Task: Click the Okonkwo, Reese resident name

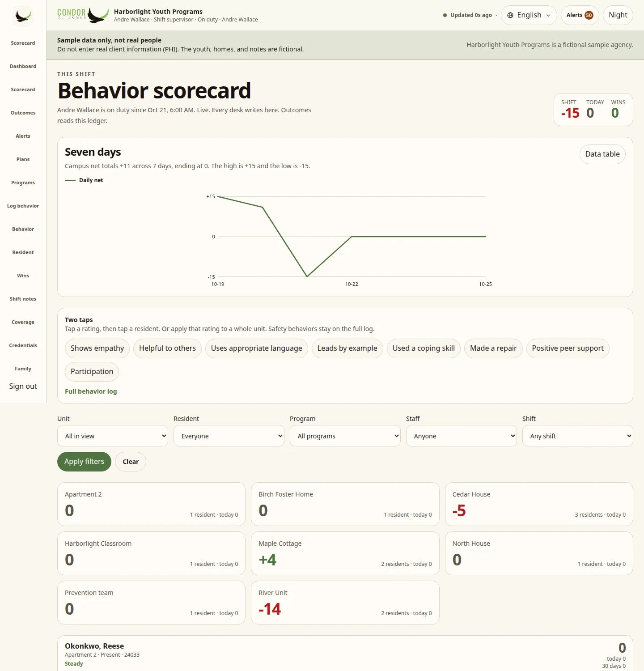Action: 94,646
